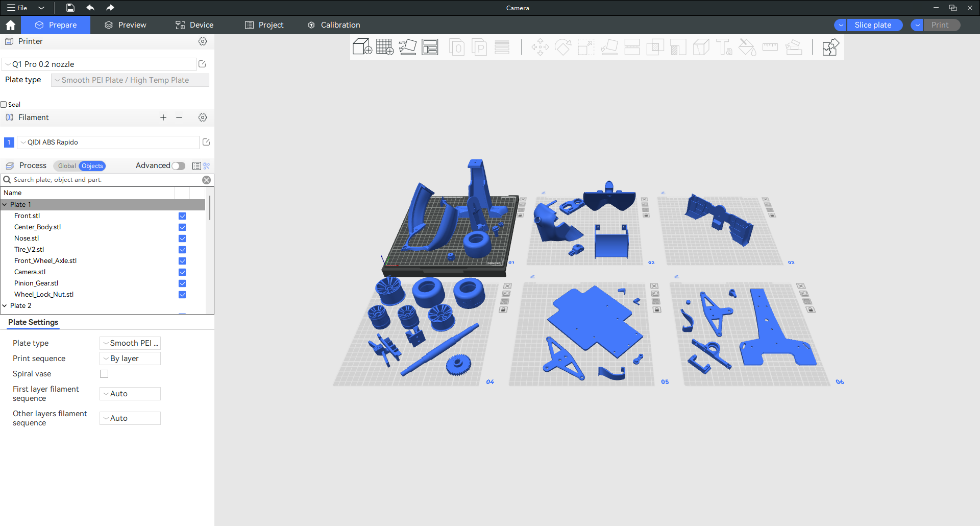Open the Q1 Pro 0.2 nozzle printer dropdown
This screenshot has width=980, height=526.
click(x=100, y=64)
